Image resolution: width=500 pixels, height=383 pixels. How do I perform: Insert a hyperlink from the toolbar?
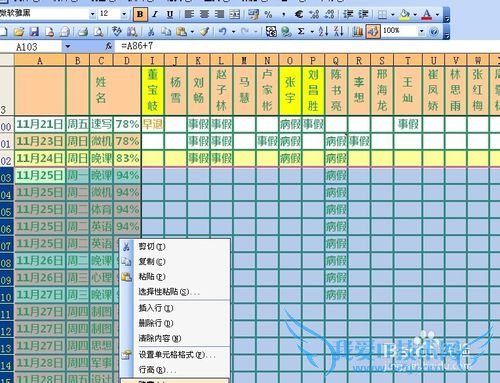click(x=286, y=32)
